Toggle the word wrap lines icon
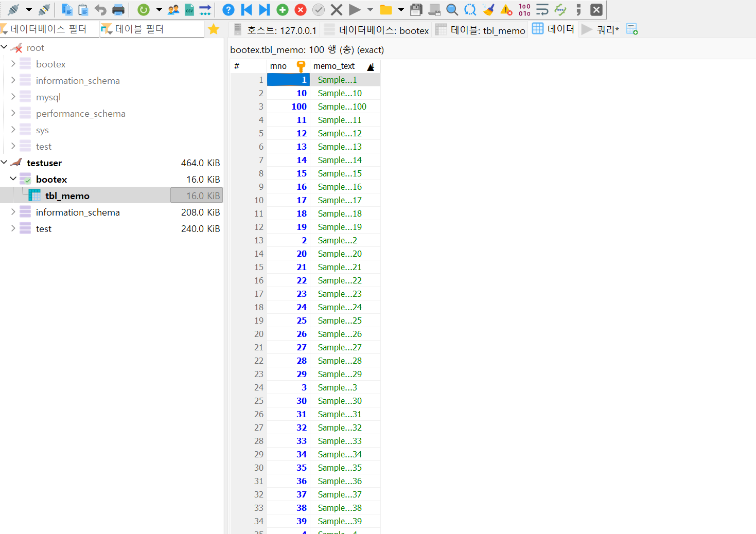Image resolution: width=756 pixels, height=534 pixels. [542, 9]
